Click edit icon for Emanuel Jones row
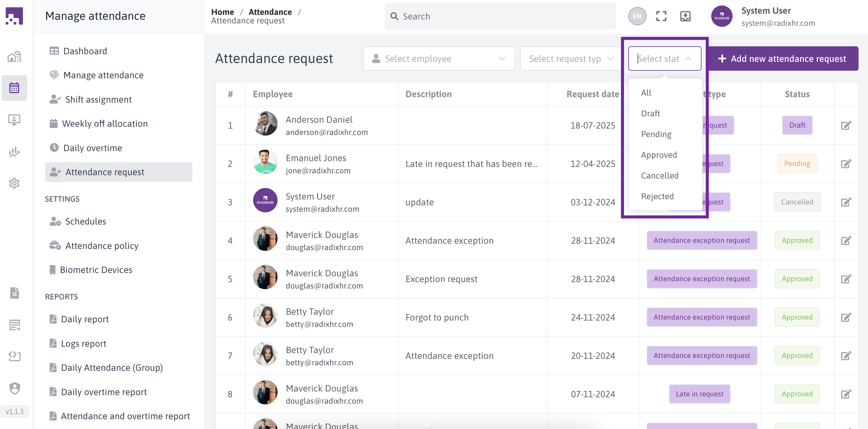This screenshot has width=868, height=429. 846,164
